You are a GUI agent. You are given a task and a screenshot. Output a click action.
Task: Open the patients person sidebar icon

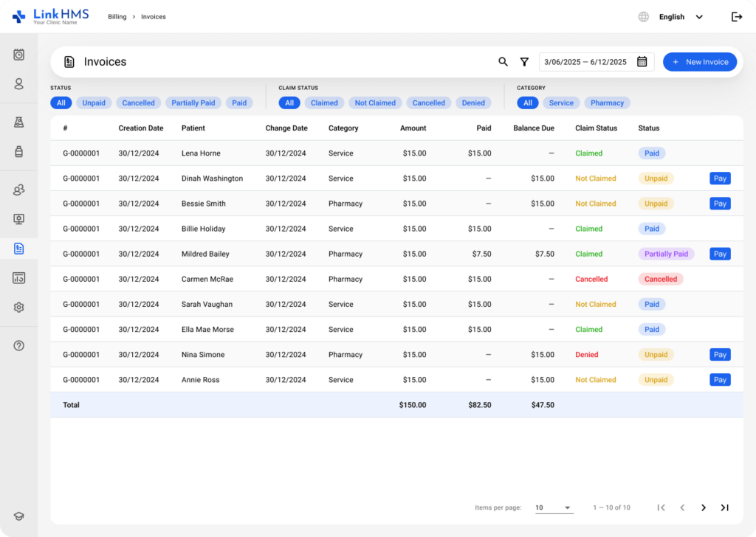coord(18,84)
